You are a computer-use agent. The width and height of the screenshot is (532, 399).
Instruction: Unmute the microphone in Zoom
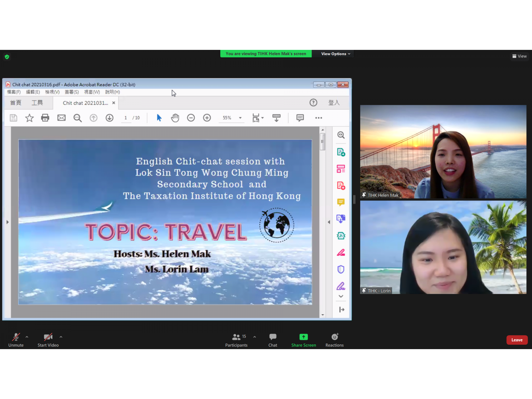(x=16, y=340)
